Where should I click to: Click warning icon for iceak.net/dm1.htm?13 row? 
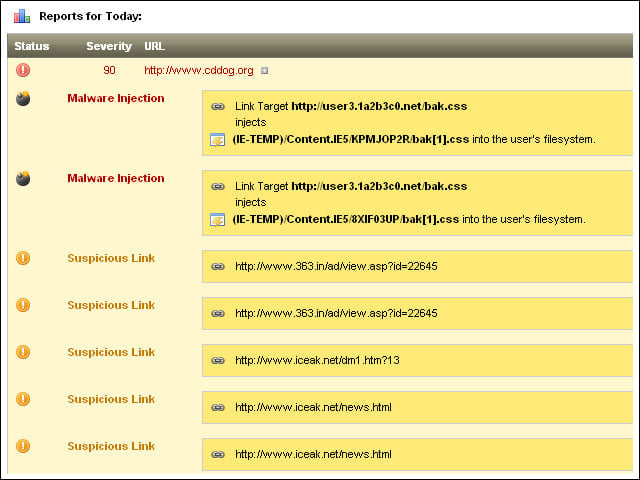pyautogui.click(x=23, y=352)
